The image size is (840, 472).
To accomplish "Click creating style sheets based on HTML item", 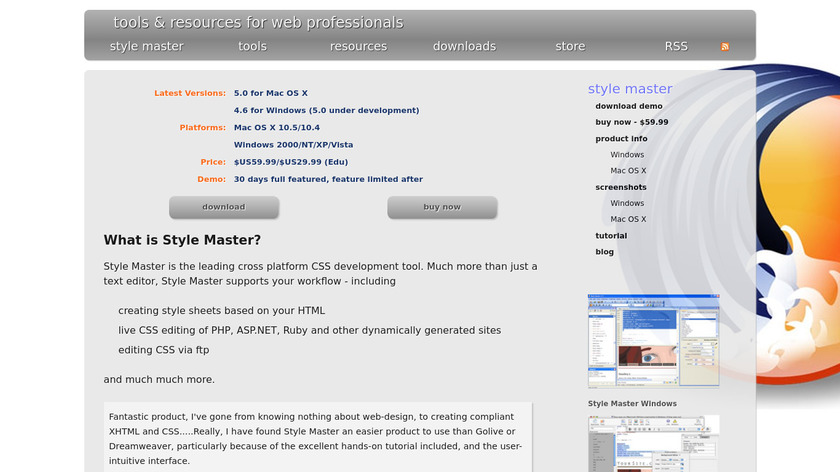I will pos(221,311).
